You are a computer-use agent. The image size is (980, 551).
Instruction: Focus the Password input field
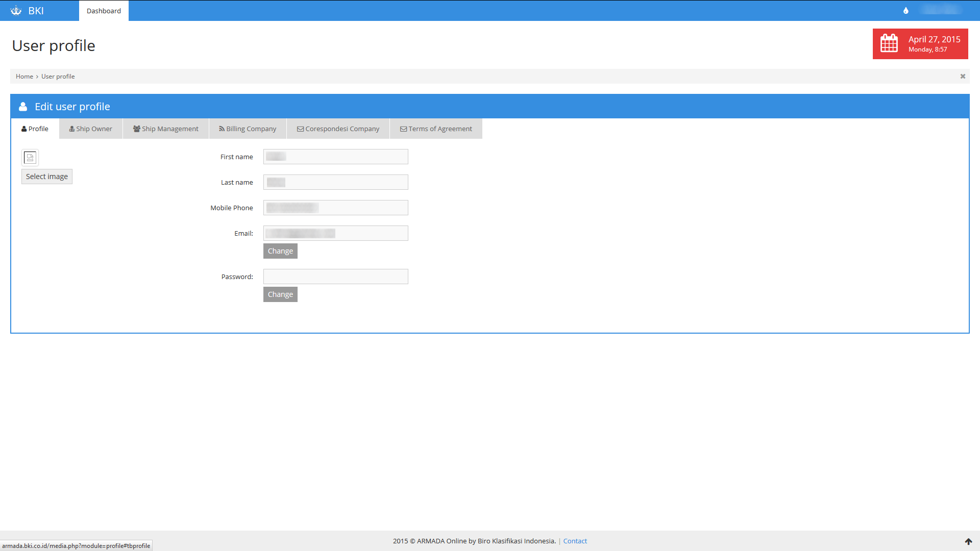pos(335,277)
